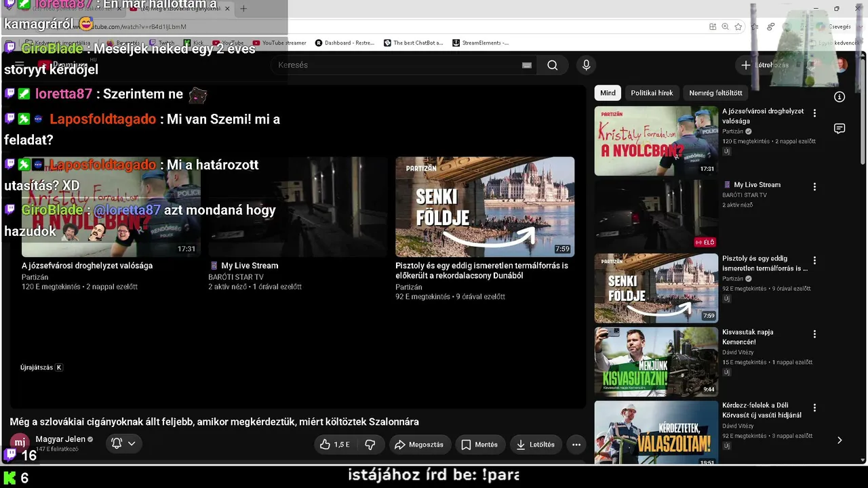
Task: Open sidebar Senki Földje thumbnail
Action: 656,288
